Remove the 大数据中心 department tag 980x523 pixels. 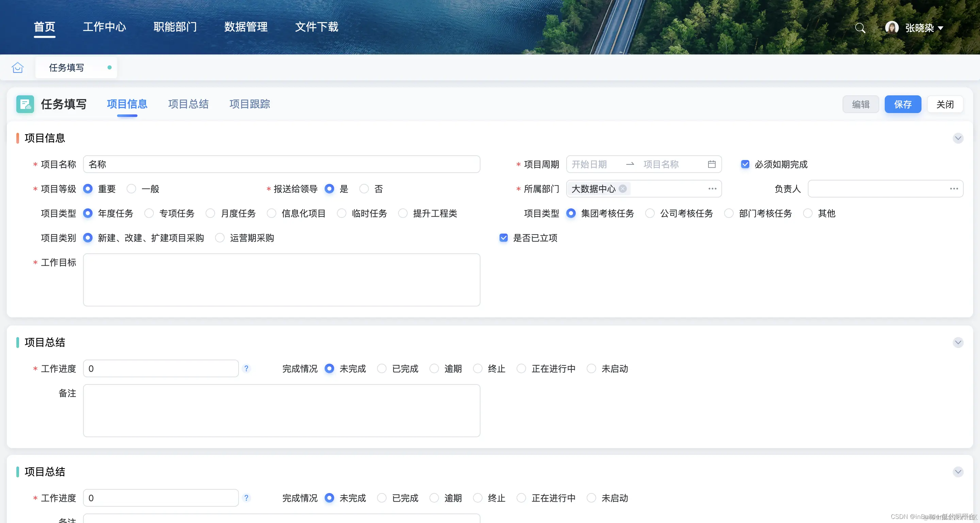[623, 189]
